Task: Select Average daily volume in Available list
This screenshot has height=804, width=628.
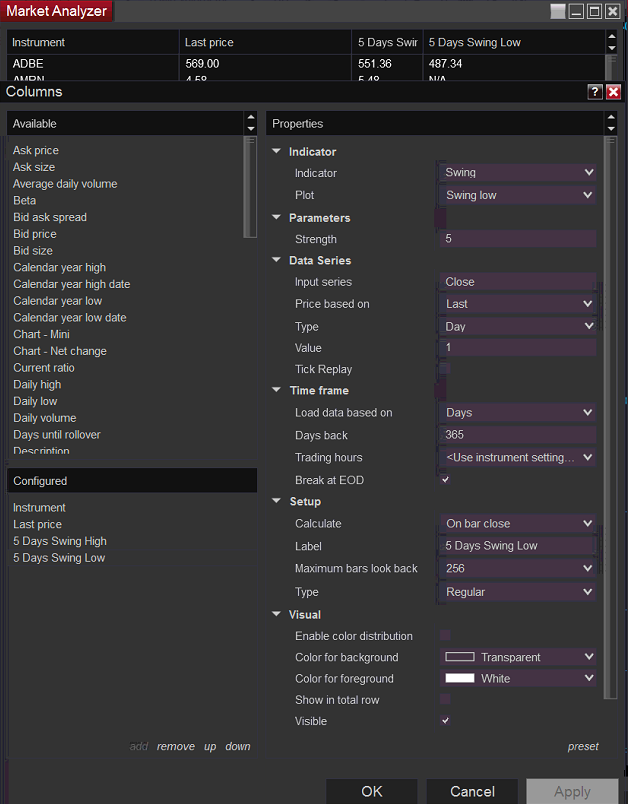Action: pos(65,184)
